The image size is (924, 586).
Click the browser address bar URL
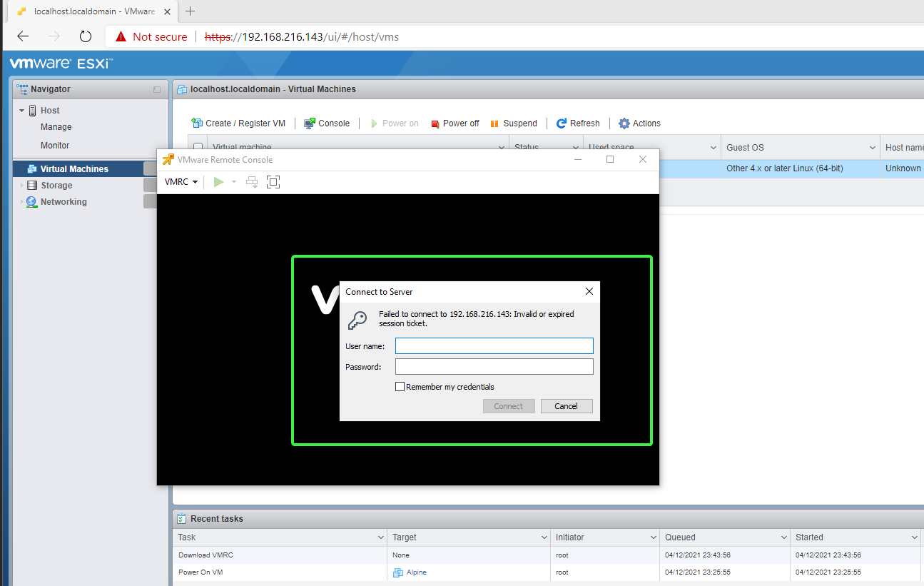(302, 36)
